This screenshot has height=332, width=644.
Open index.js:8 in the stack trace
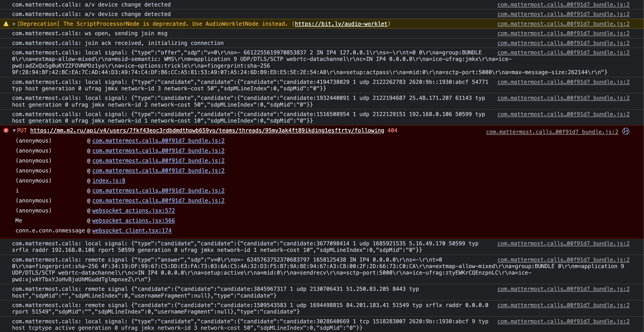point(108,180)
